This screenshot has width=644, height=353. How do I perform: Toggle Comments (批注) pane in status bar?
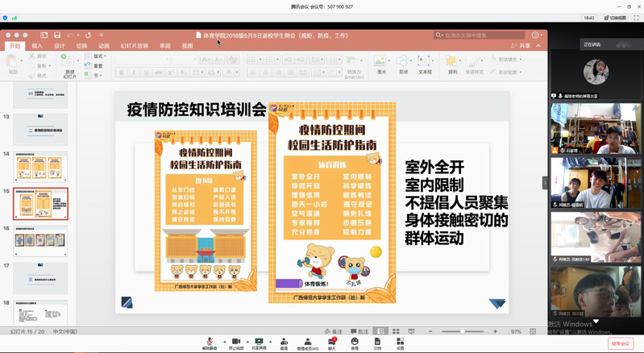(359, 331)
